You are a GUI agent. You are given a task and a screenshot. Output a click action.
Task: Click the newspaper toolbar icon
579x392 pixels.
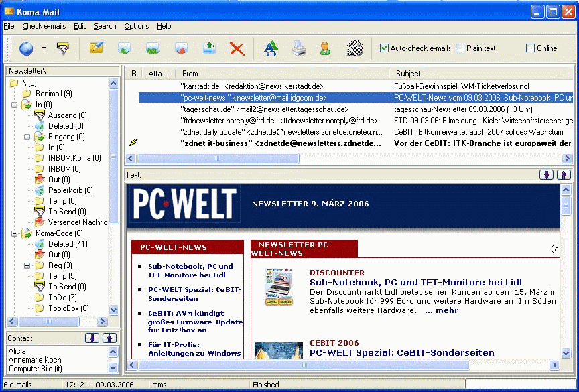coord(355,48)
